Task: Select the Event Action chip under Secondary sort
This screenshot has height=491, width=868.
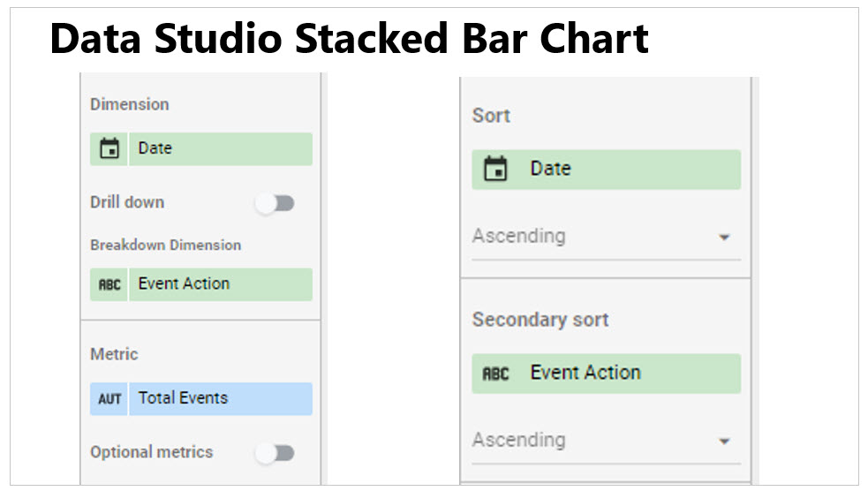Action: [x=606, y=374]
